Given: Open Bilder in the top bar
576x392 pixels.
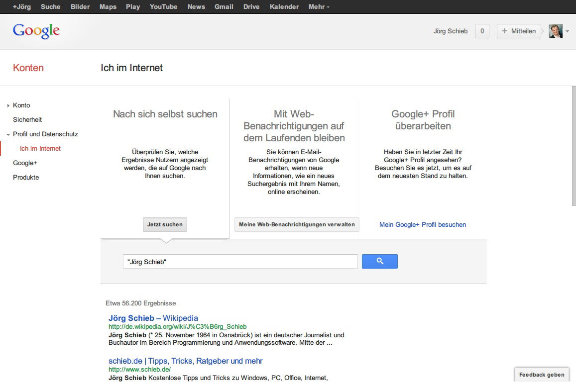Looking at the screenshot, I should [x=80, y=6].
